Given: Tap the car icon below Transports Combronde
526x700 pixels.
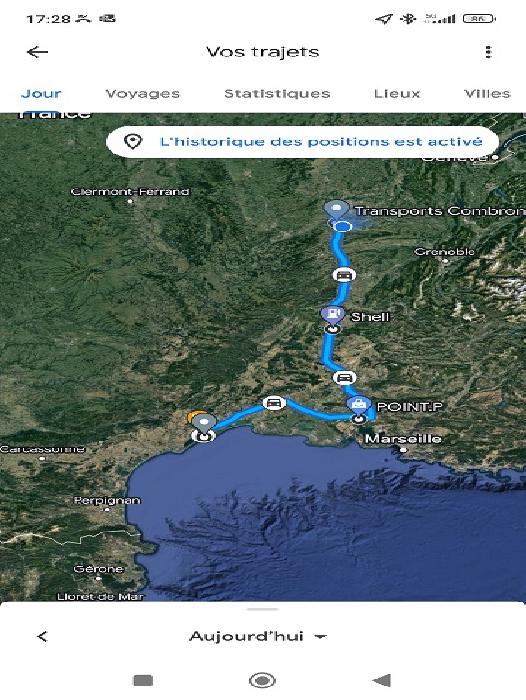Looking at the screenshot, I should click(344, 275).
